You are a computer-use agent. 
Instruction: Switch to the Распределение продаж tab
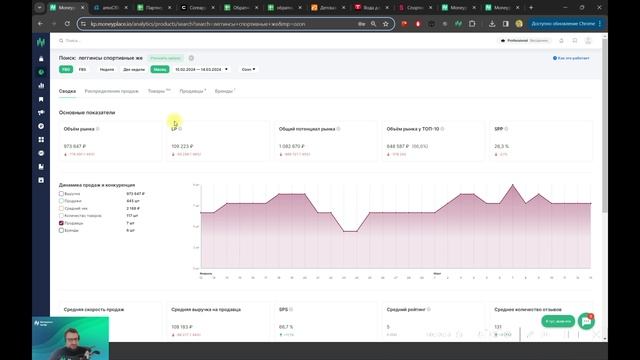coord(111,91)
